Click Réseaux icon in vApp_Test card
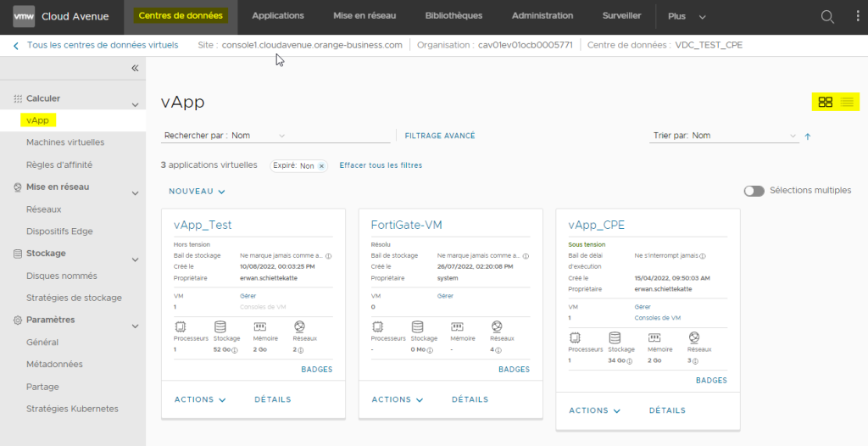 coord(299,326)
